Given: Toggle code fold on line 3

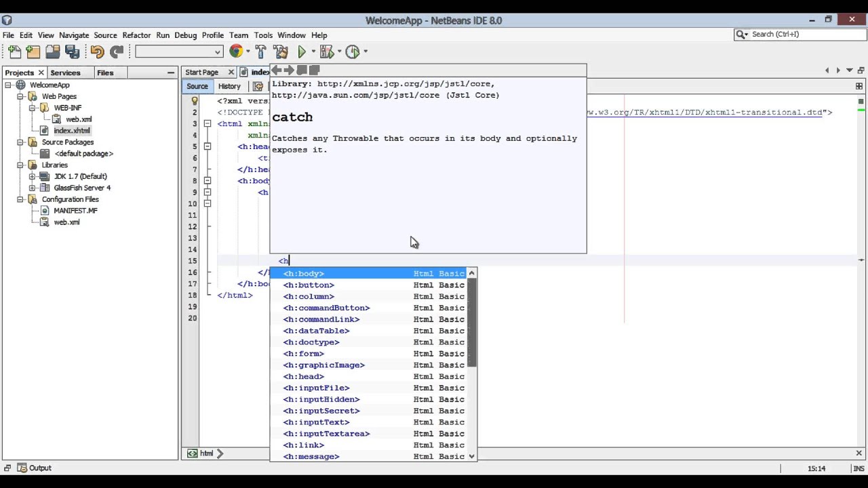Looking at the screenshot, I should click(x=208, y=124).
